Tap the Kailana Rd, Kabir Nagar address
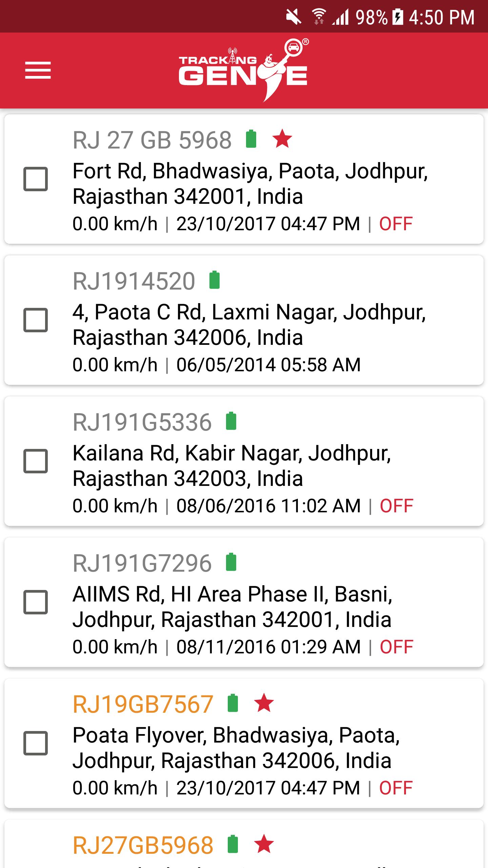488x868 pixels. pos(232,466)
